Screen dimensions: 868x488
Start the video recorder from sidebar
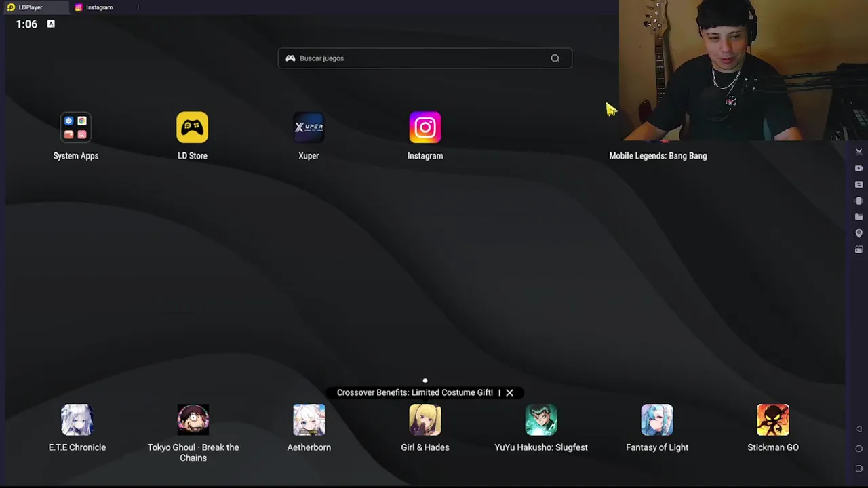click(859, 168)
